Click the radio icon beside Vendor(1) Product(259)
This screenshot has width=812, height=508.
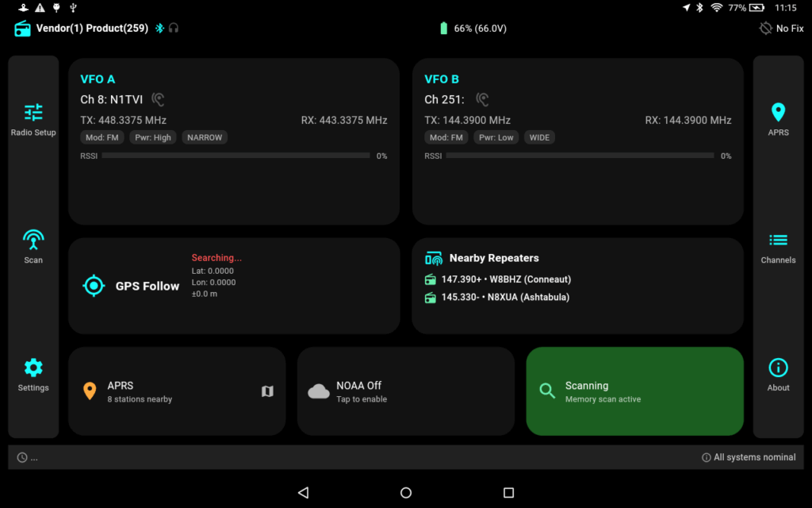[x=22, y=29]
